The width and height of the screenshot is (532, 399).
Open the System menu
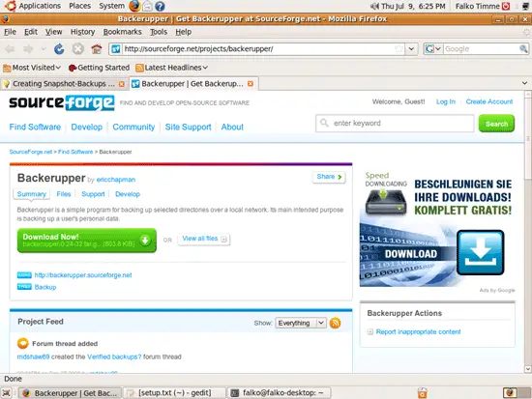[x=111, y=6]
